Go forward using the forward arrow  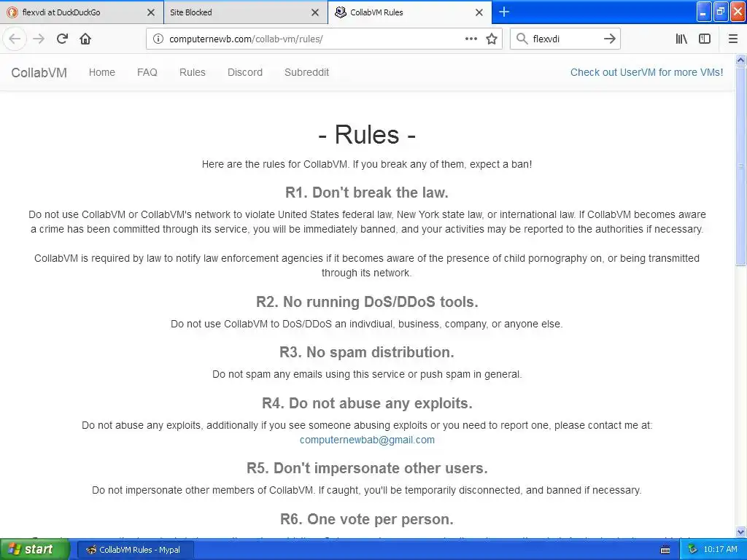coord(39,39)
